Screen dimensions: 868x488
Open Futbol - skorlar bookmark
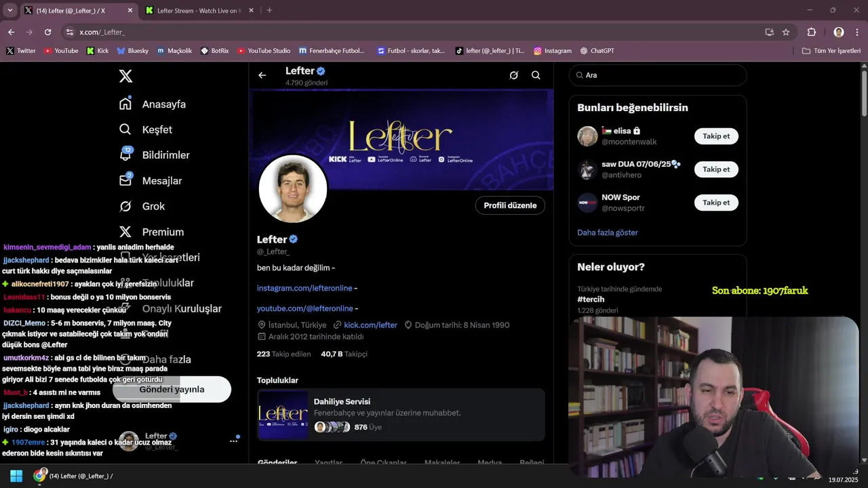(x=412, y=51)
